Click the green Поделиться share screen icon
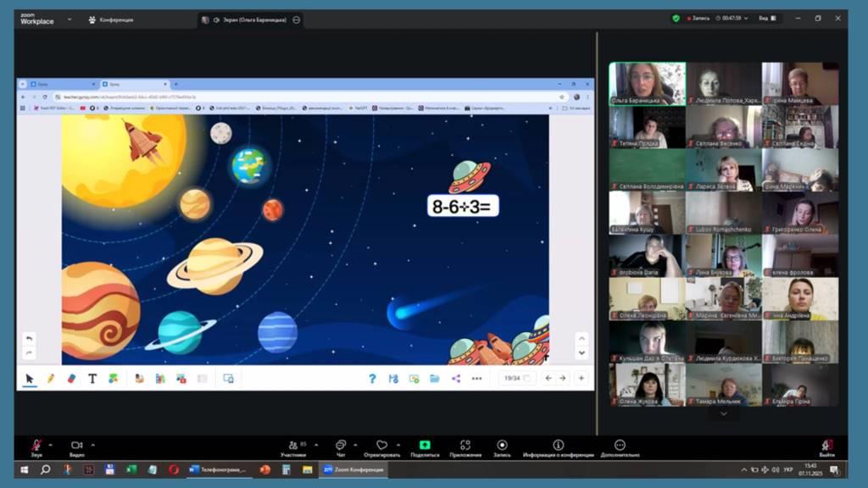This screenshot has height=488, width=868. [425, 446]
